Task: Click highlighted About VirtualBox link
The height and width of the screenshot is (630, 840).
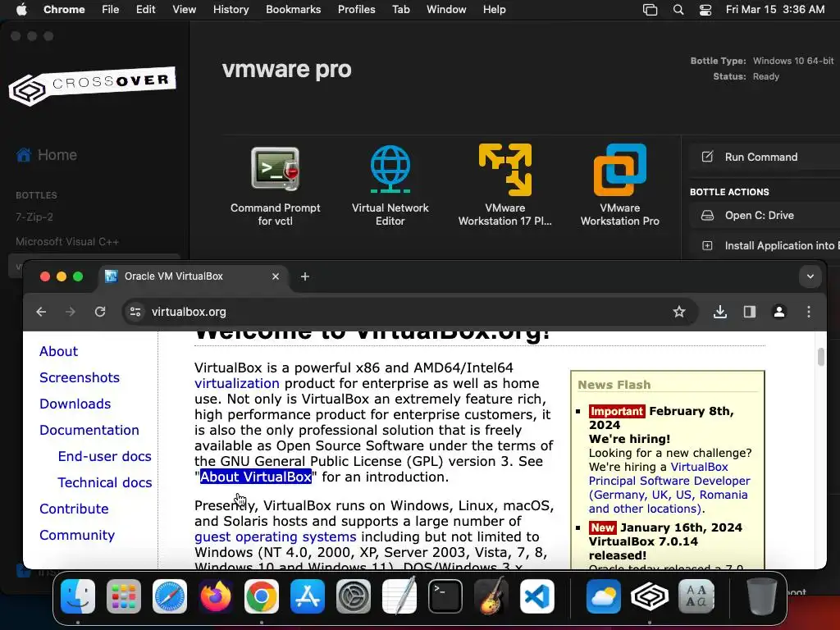Action: tap(256, 477)
